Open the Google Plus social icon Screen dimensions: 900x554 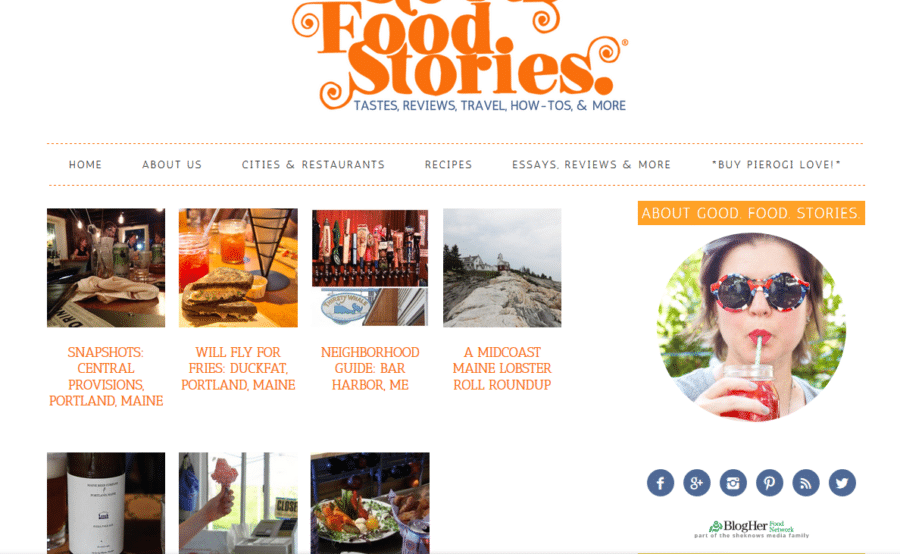coord(697,483)
